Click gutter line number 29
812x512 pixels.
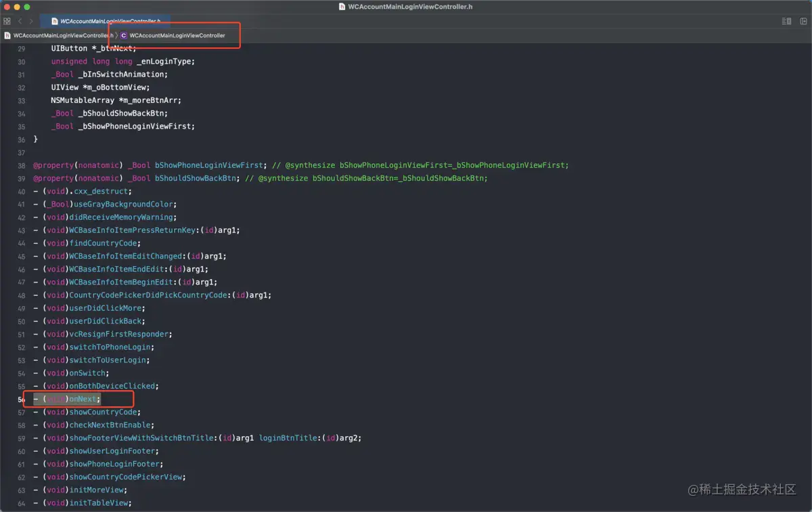[x=21, y=49]
